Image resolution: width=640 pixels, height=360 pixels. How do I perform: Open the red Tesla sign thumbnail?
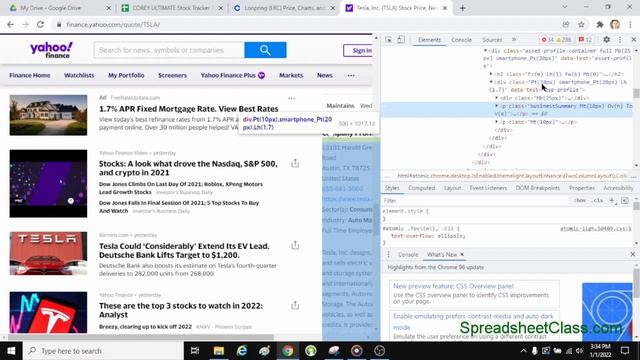pyautogui.click(x=48, y=253)
